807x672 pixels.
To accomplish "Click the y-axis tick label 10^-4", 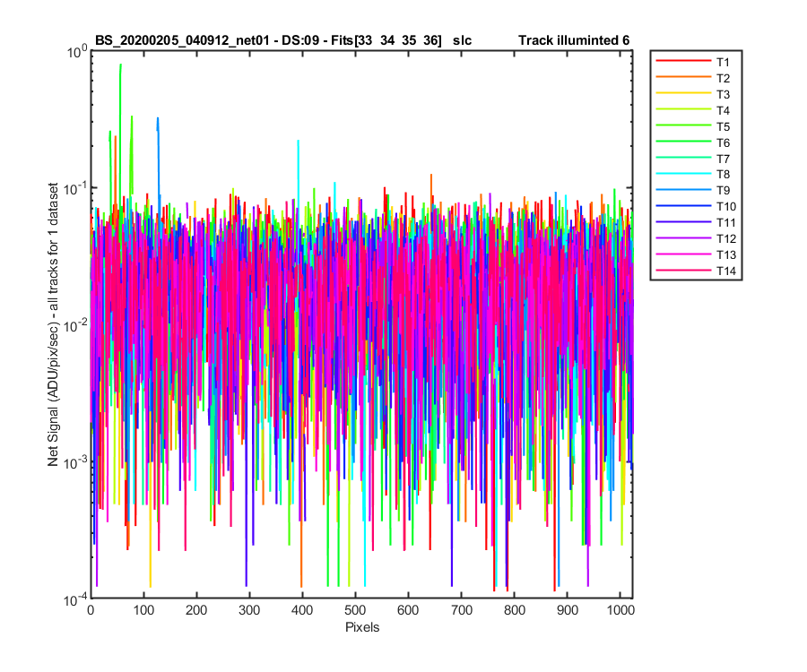I will click(74, 599).
